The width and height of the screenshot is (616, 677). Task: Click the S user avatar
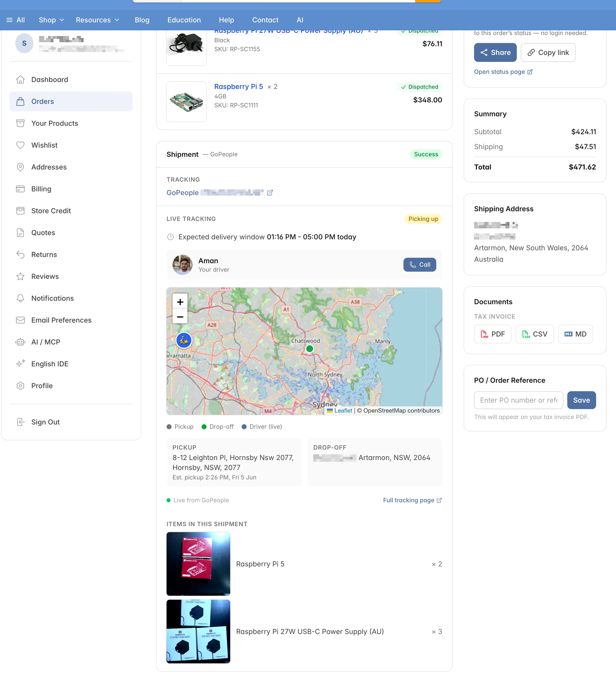pyautogui.click(x=24, y=43)
